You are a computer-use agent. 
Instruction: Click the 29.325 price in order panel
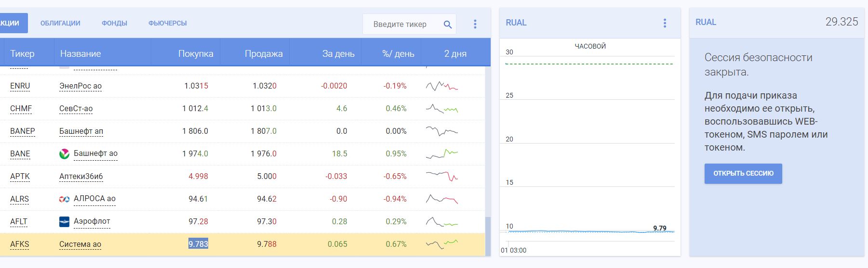[841, 22]
